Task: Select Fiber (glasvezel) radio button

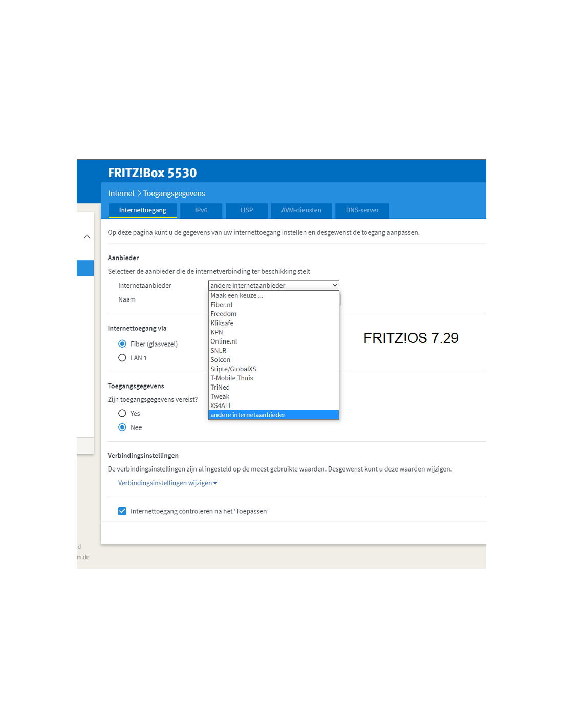Action: point(122,344)
